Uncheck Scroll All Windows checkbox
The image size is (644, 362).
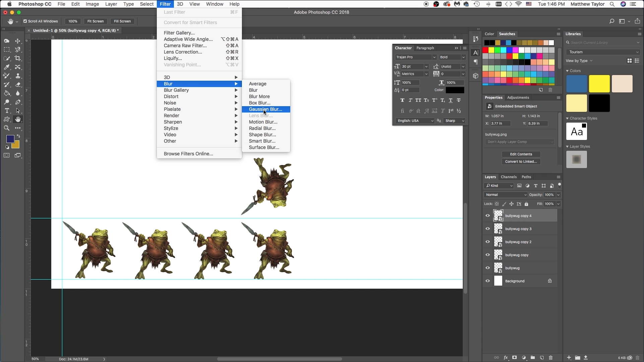[x=25, y=21]
